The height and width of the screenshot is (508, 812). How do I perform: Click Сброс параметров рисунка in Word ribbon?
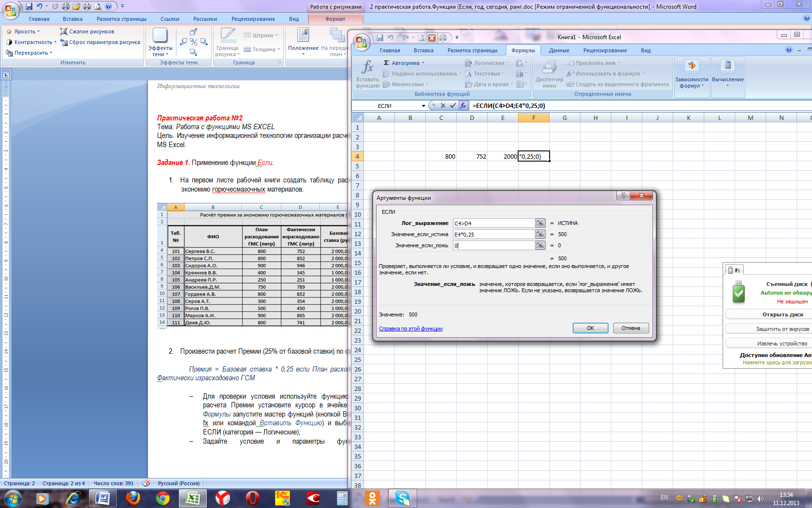pos(100,42)
